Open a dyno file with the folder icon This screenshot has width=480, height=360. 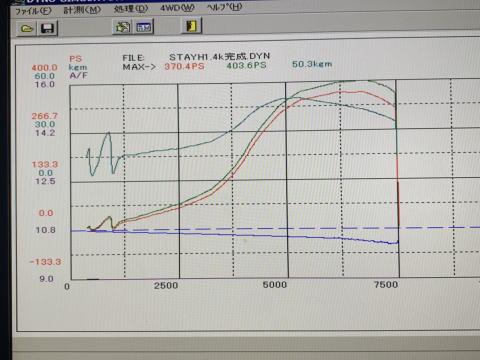pyautogui.click(x=27, y=28)
